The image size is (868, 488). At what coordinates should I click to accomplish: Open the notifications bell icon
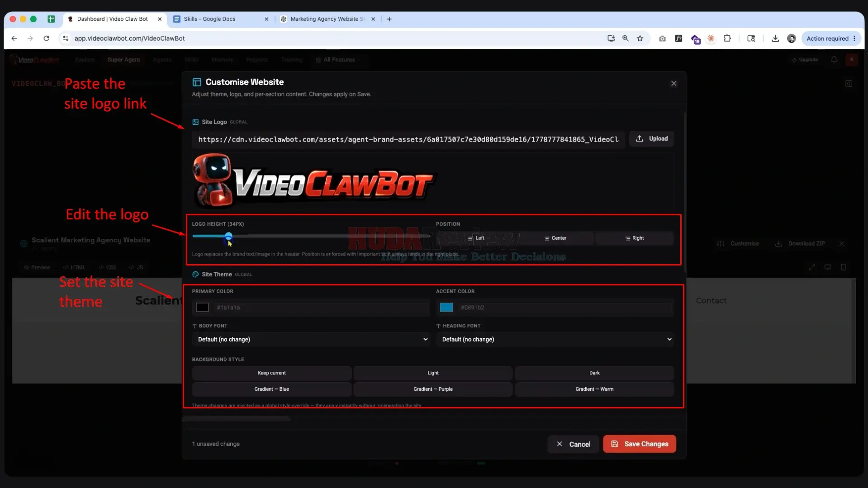834,60
